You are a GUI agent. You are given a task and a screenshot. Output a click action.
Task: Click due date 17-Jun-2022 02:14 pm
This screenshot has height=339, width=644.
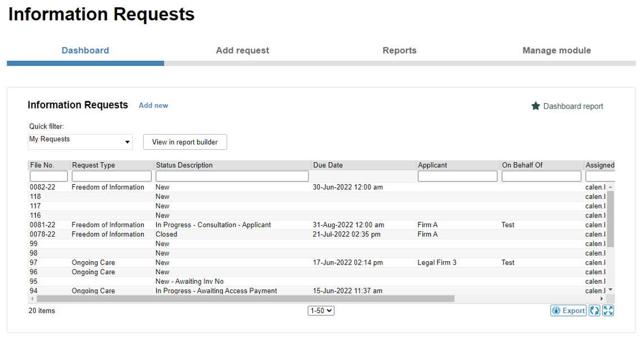tap(348, 262)
